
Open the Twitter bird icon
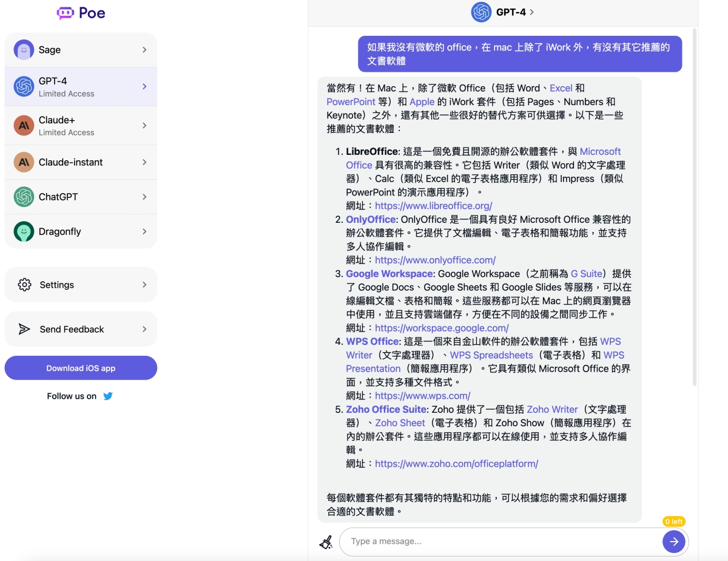pyautogui.click(x=108, y=396)
